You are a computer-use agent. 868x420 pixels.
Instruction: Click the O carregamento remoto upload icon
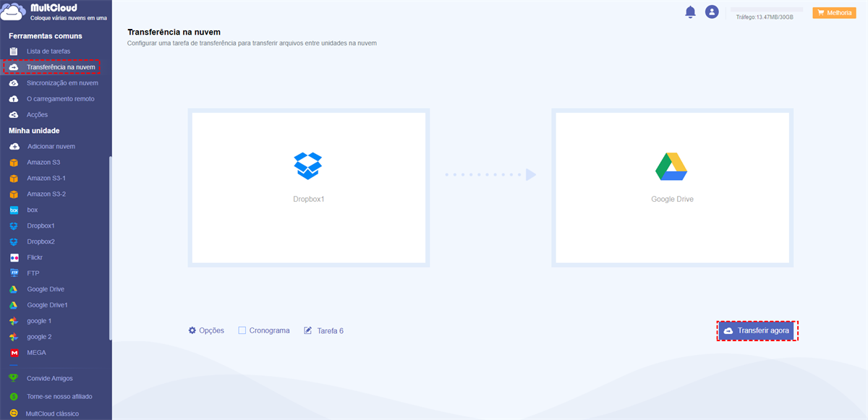coord(14,99)
